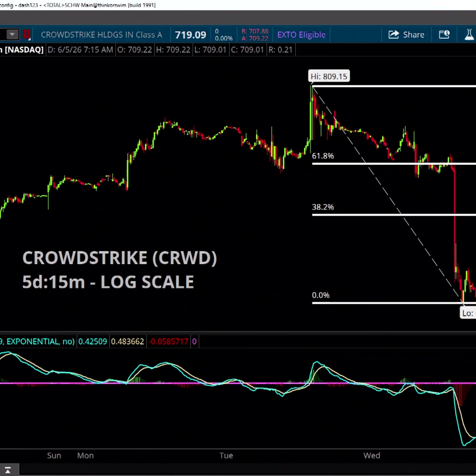476x476 pixels.
Task: Select the 0.0% Fibonacci level label
Action: point(321,295)
